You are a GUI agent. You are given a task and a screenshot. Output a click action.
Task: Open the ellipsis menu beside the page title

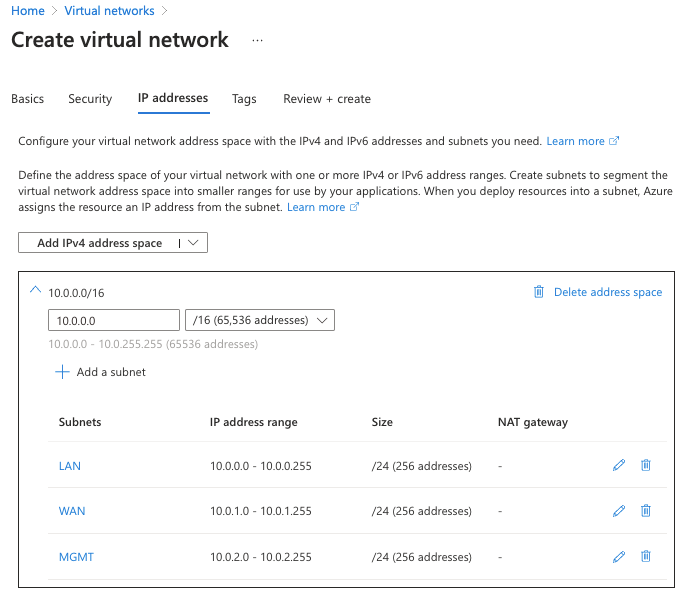[257, 41]
